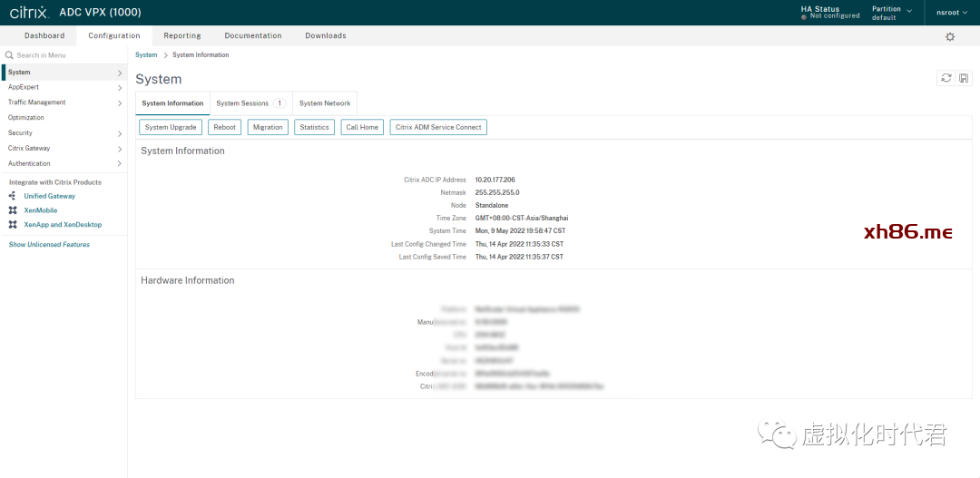Switch to the Dashboard tab
Viewport: 980px width, 478px height.
(44, 35)
